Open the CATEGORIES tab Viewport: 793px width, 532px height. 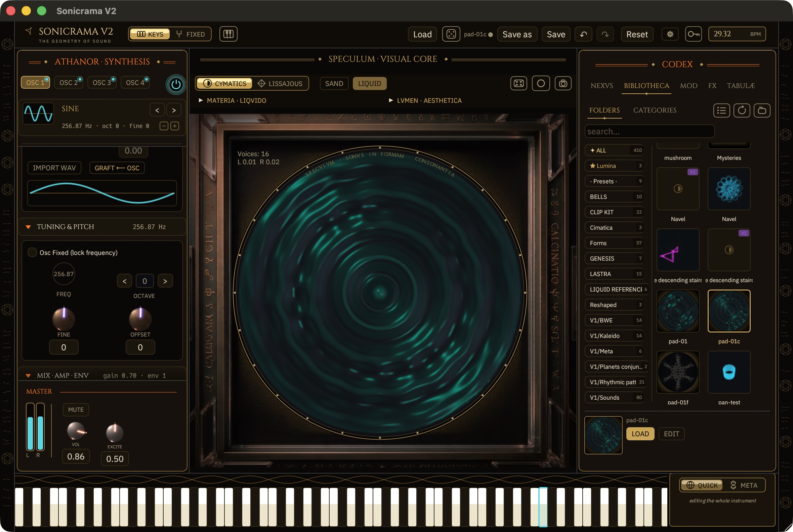click(655, 110)
